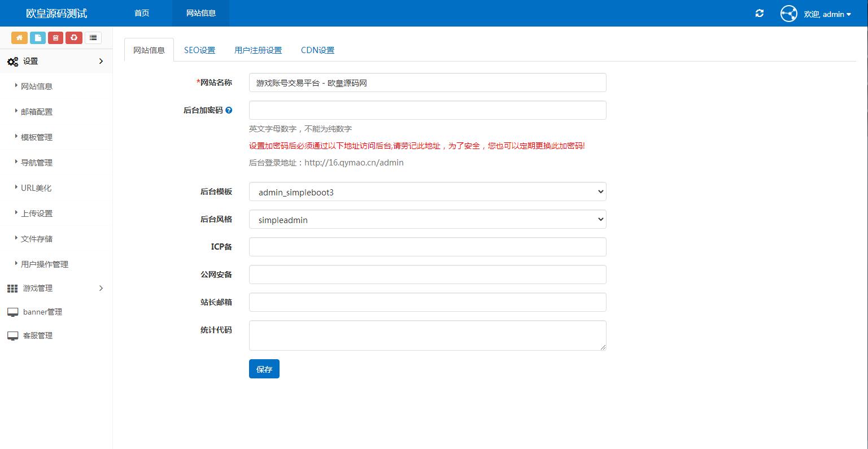Click the blue document icon button
The image size is (868, 449).
38,38
